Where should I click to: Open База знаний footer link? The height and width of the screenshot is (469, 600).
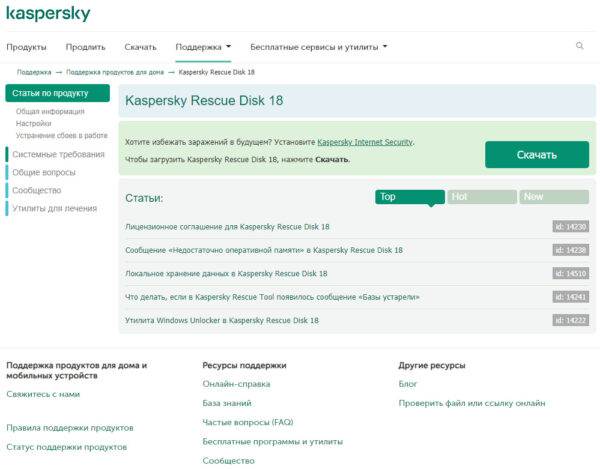click(227, 403)
